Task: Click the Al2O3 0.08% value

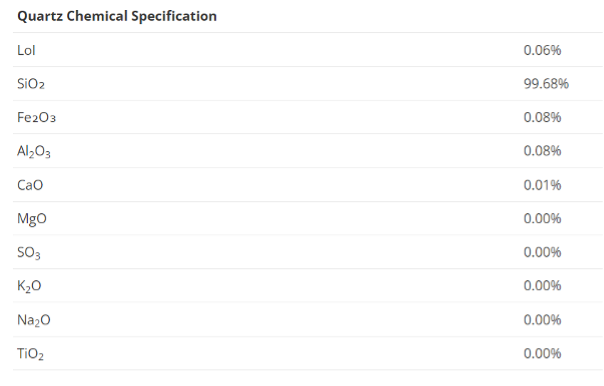Action: coord(542,151)
